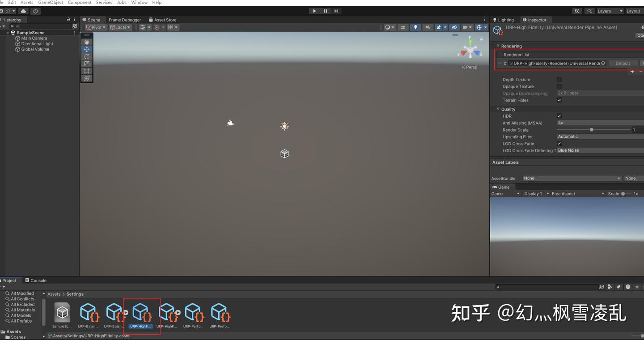Select the sun light gizmo in scene
The height and width of the screenshot is (340, 644).
[284, 126]
